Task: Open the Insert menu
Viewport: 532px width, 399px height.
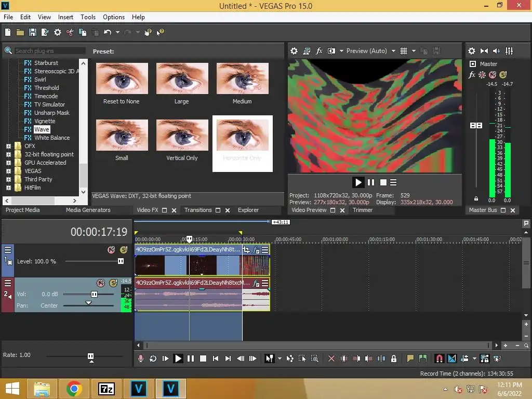Action: (x=65, y=17)
